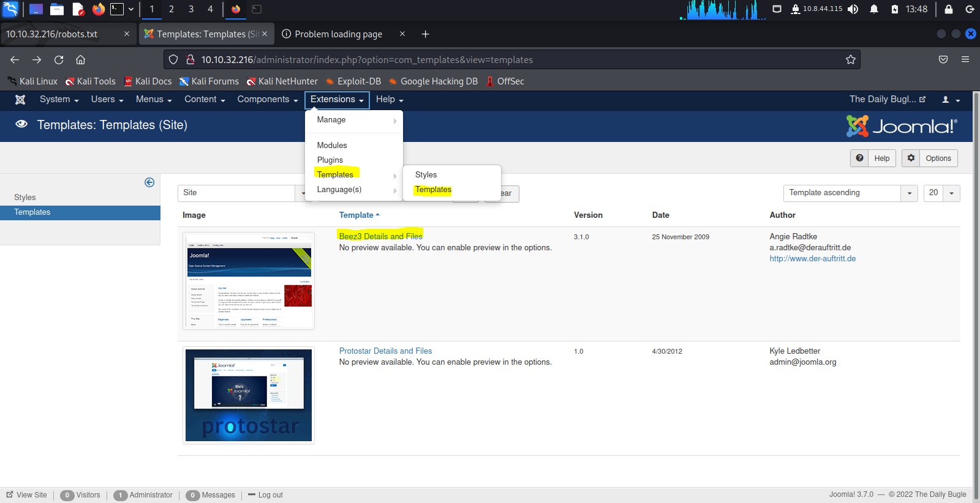Open a new browser tab
This screenshot has width=980, height=503.
[425, 34]
